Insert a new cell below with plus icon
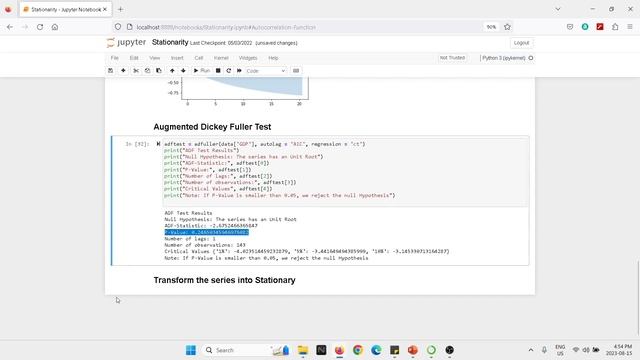The width and height of the screenshot is (640, 360). pyautogui.click(x=123, y=71)
